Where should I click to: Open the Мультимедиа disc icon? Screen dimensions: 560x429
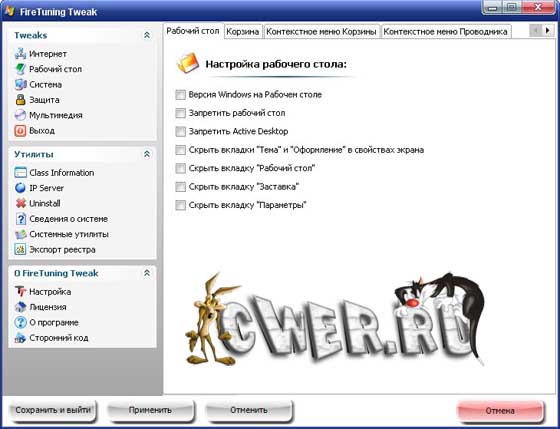click(20, 115)
